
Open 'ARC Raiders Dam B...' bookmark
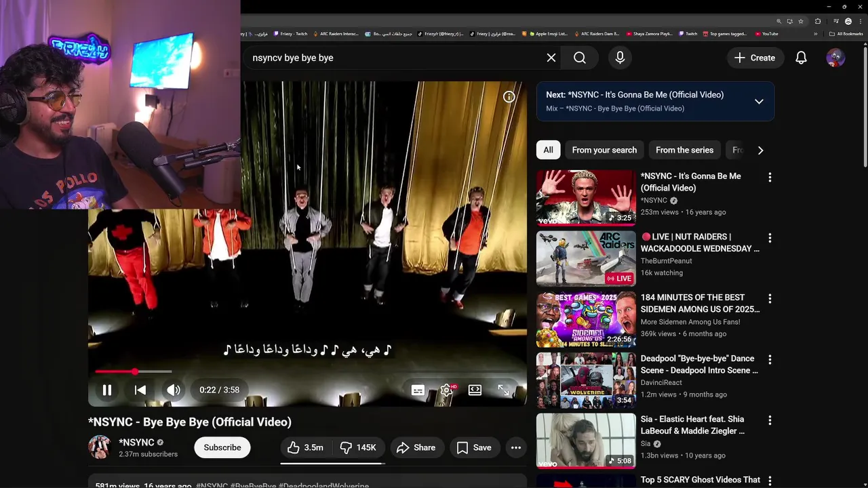tap(597, 34)
